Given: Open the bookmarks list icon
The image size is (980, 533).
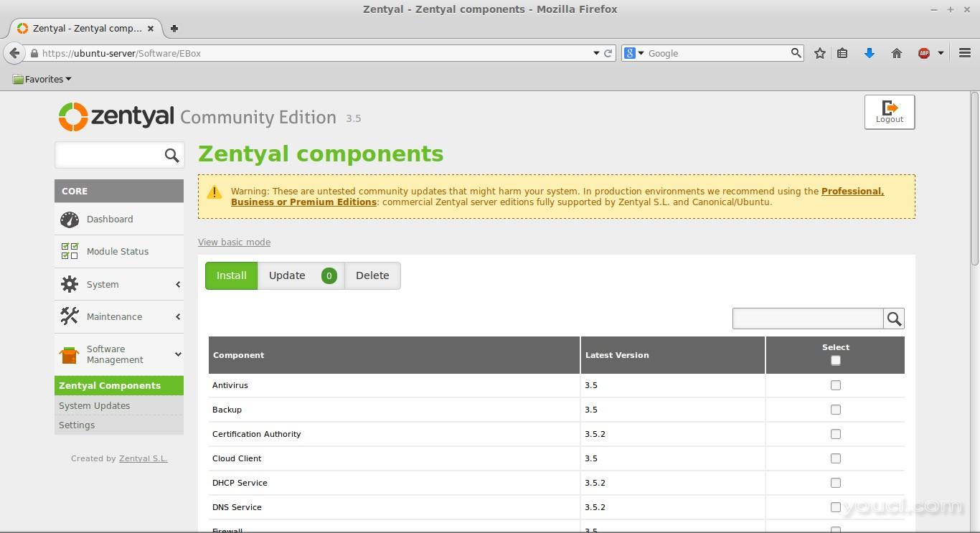Looking at the screenshot, I should coord(843,53).
